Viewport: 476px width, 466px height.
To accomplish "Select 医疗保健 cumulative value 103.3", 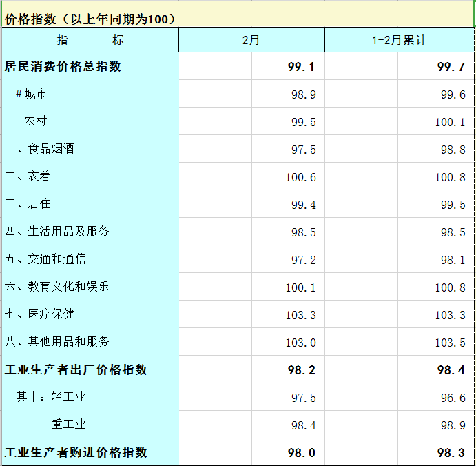I will point(450,315).
